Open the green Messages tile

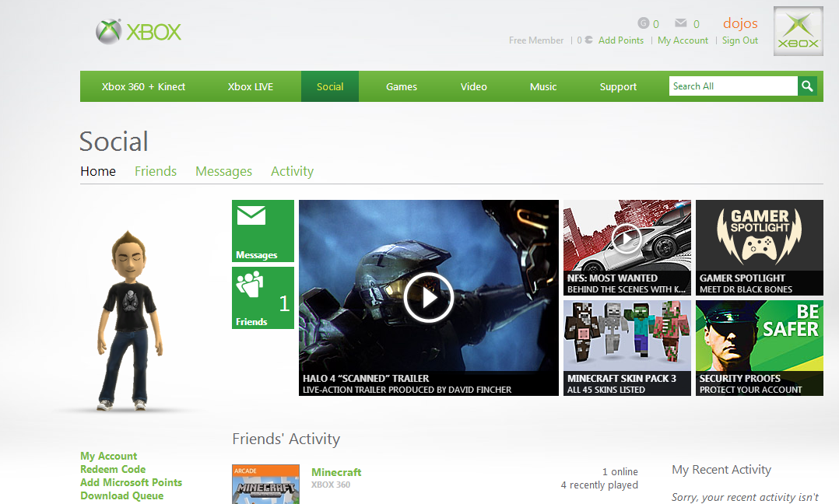(263, 231)
